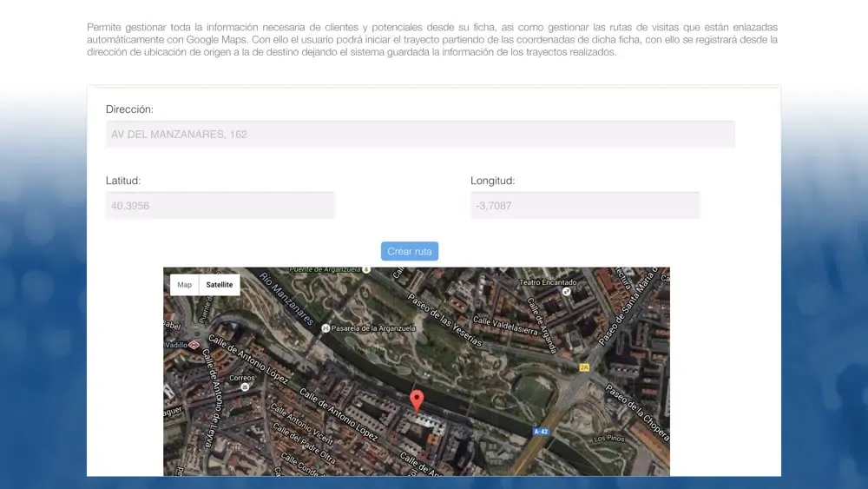868x489 pixels.
Task: Click the red location pin marker
Action: (x=417, y=400)
